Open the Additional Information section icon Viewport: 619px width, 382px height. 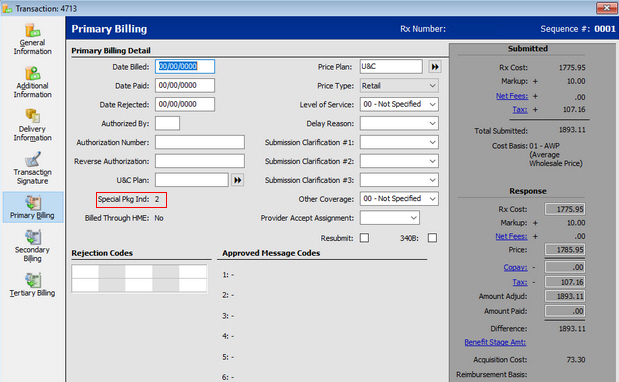[x=32, y=82]
